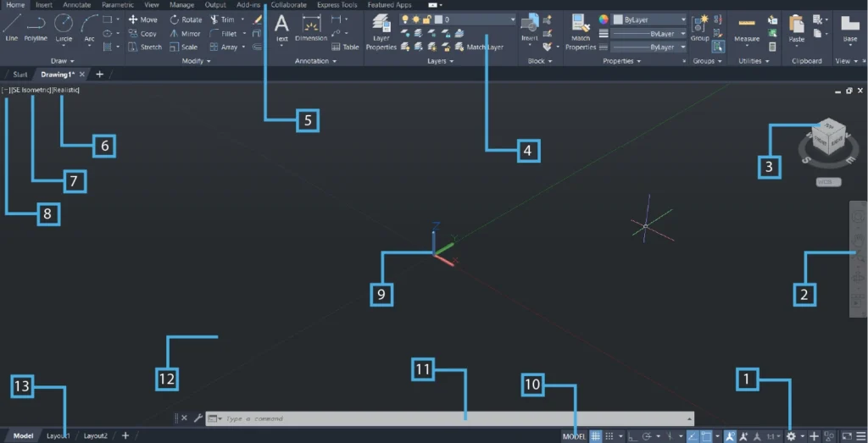Insert a Table
868x443 pixels.
(346, 47)
